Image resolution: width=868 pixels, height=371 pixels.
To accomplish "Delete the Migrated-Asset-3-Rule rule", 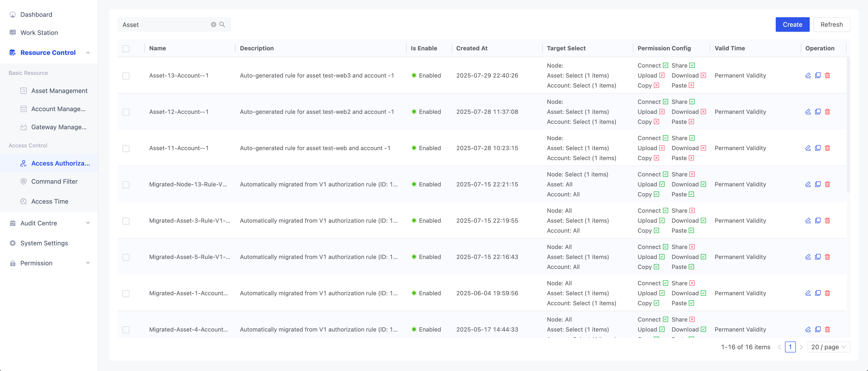I will [x=827, y=221].
